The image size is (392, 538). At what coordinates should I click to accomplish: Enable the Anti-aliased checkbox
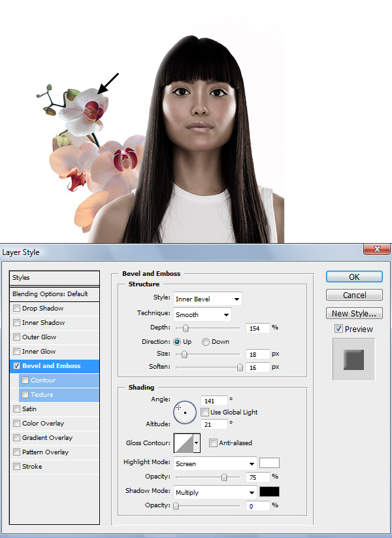213,443
